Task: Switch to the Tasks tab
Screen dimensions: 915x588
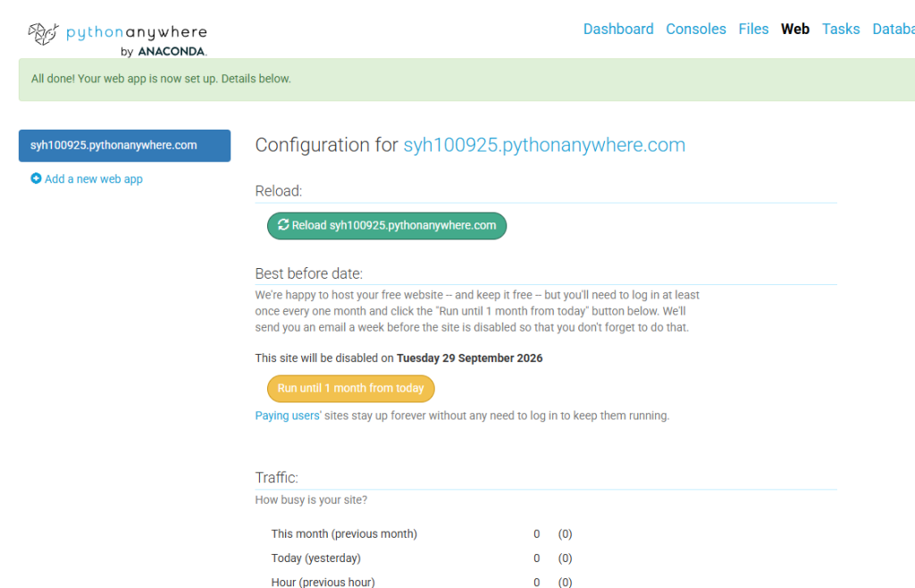Action: [841, 29]
